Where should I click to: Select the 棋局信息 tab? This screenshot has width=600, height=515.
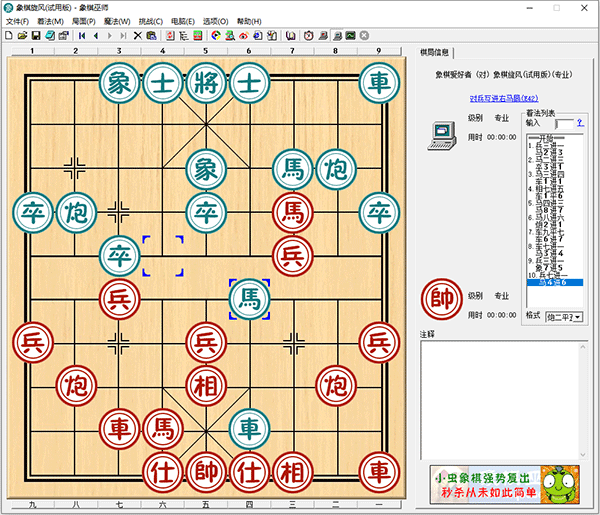[x=434, y=53]
